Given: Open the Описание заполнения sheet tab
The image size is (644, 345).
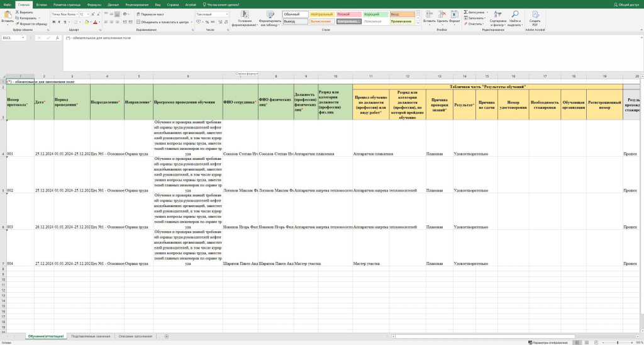Looking at the screenshot, I should point(135,336).
